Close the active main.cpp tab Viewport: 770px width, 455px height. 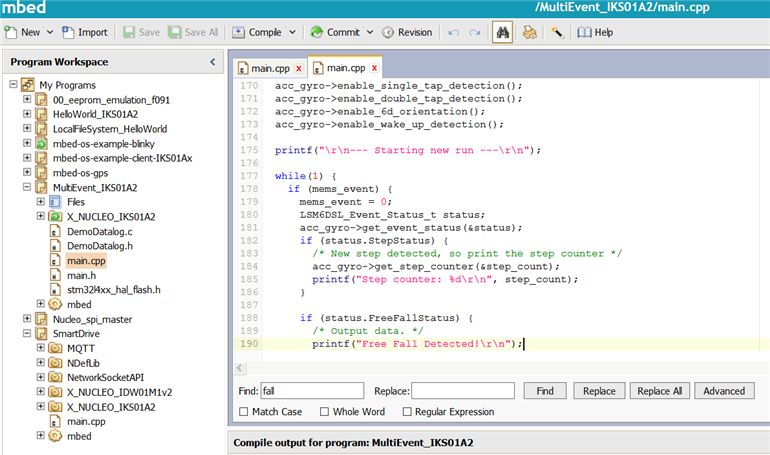[375, 68]
